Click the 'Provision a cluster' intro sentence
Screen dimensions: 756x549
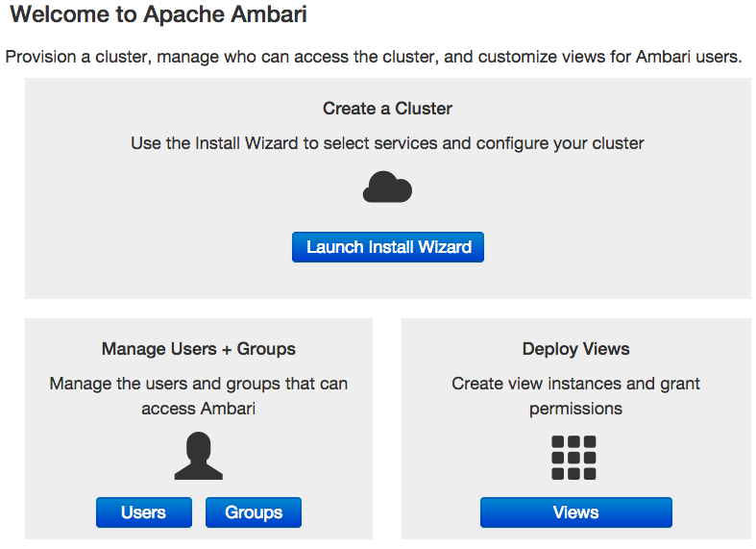(373, 57)
